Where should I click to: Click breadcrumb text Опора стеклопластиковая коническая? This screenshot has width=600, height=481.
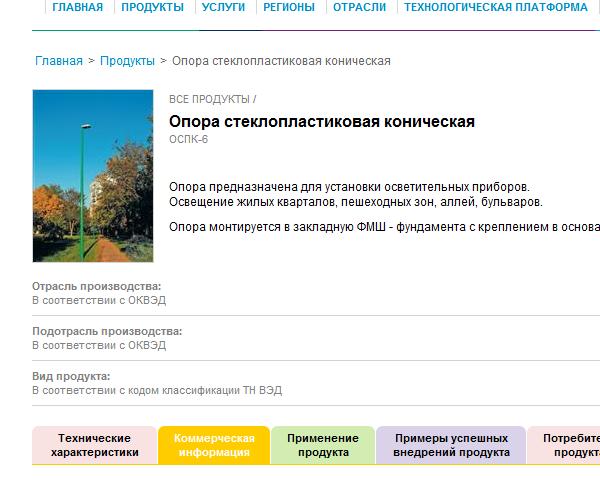(281, 61)
